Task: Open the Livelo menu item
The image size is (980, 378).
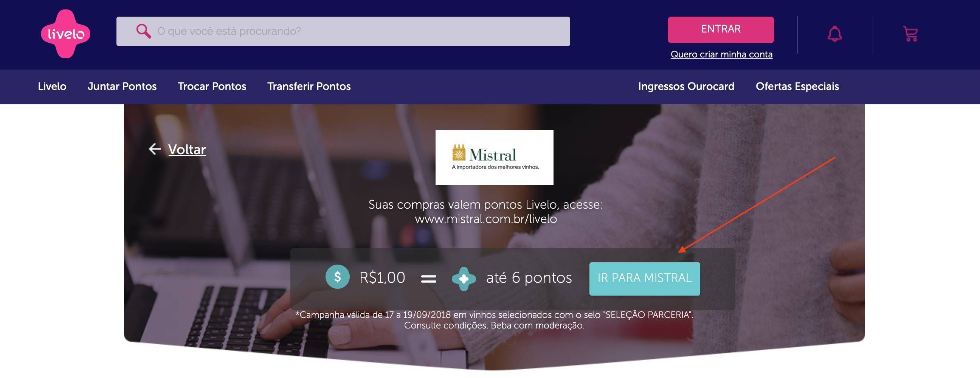Action: pos(52,86)
